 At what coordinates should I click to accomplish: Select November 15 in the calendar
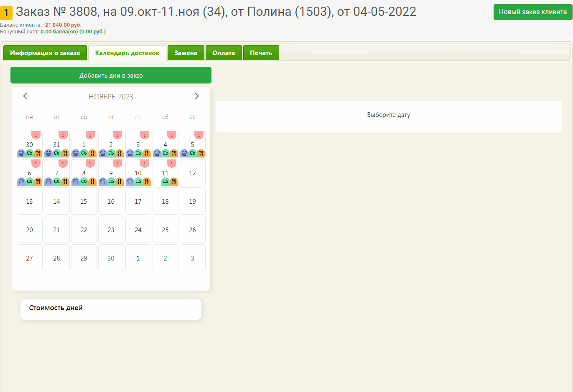click(84, 202)
